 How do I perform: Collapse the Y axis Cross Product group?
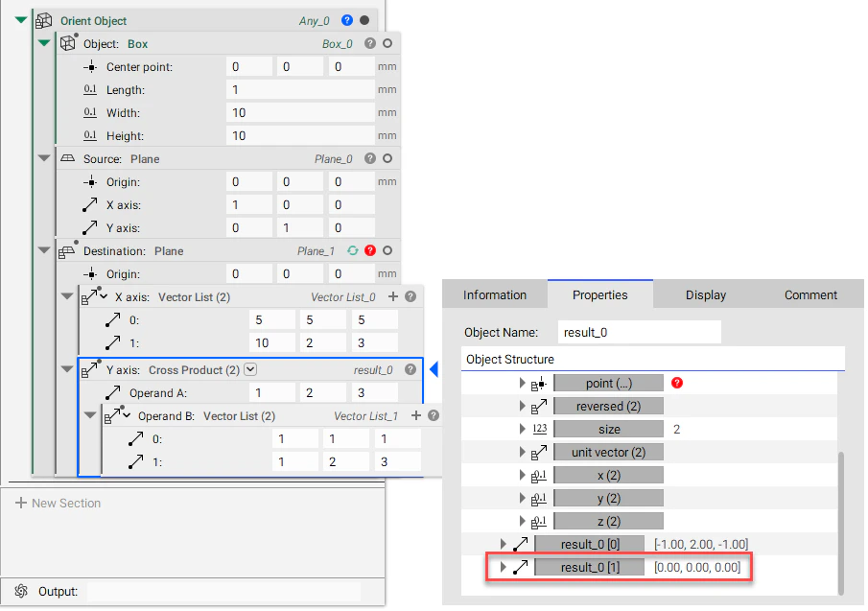pyautogui.click(x=67, y=368)
